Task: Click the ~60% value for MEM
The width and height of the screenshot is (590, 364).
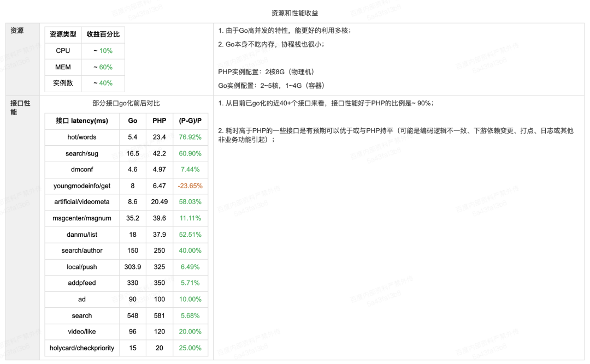Action: pos(103,67)
